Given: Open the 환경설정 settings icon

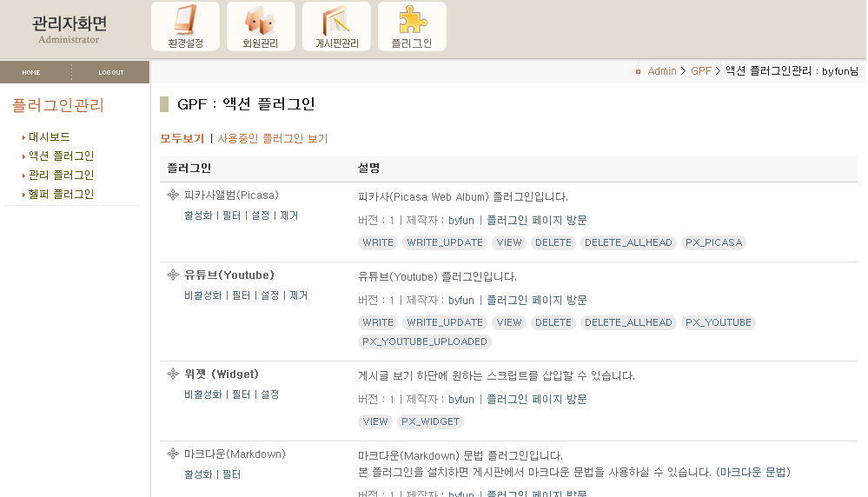Looking at the screenshot, I should click(x=185, y=26).
